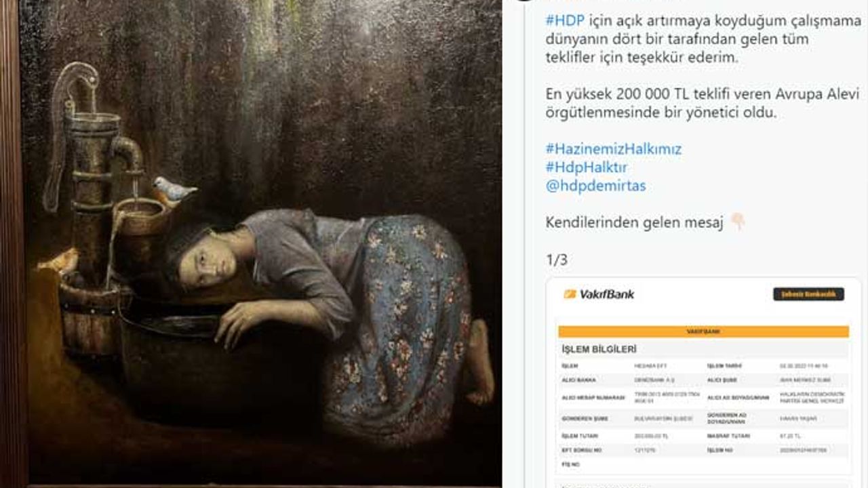Select the orange VAKIFBANK header bar

tap(703, 331)
